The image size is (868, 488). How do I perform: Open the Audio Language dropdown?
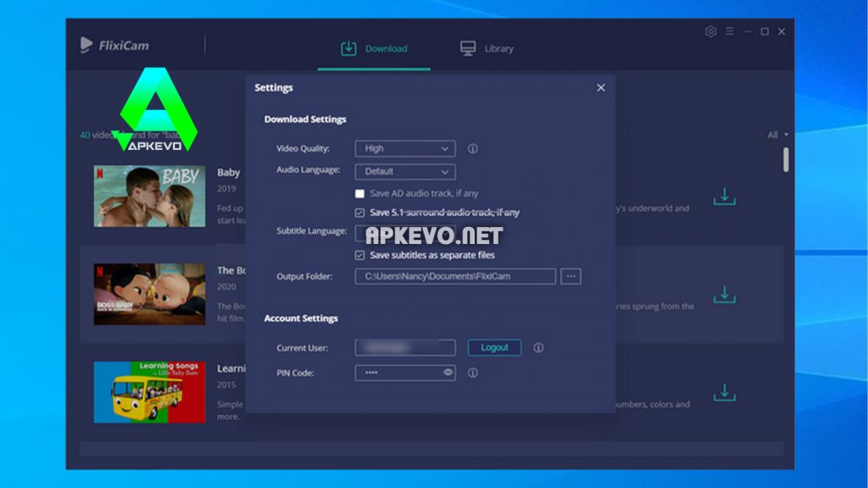click(x=405, y=171)
